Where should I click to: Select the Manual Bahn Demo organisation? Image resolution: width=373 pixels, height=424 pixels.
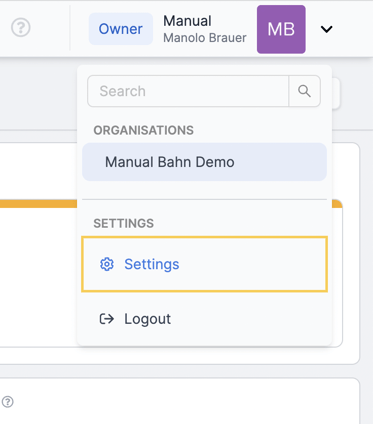(x=204, y=162)
